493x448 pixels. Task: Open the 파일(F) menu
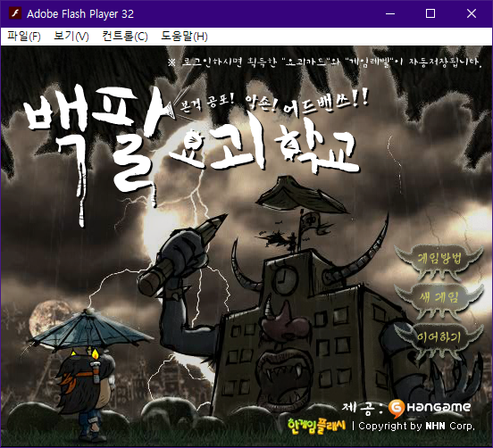24,36
